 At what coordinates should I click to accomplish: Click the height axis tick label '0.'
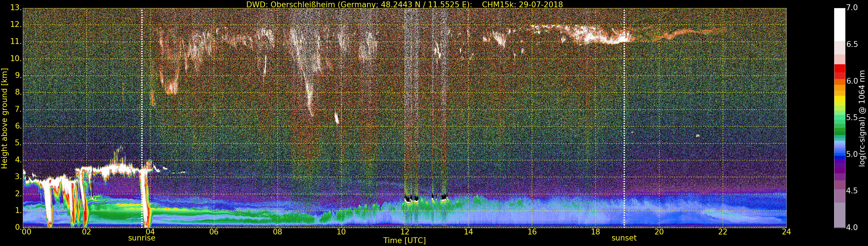[18, 227]
